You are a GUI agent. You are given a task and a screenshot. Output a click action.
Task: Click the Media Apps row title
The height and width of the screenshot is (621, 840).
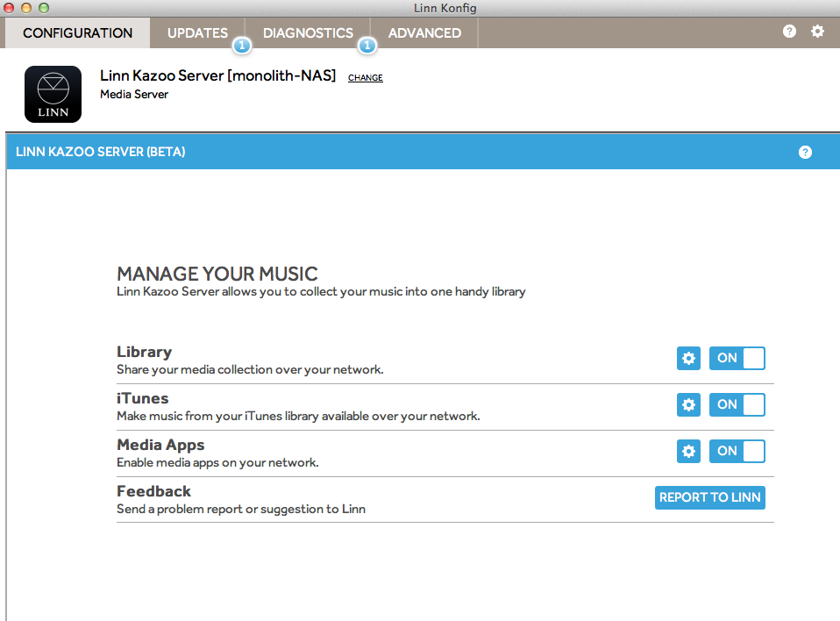click(x=160, y=446)
